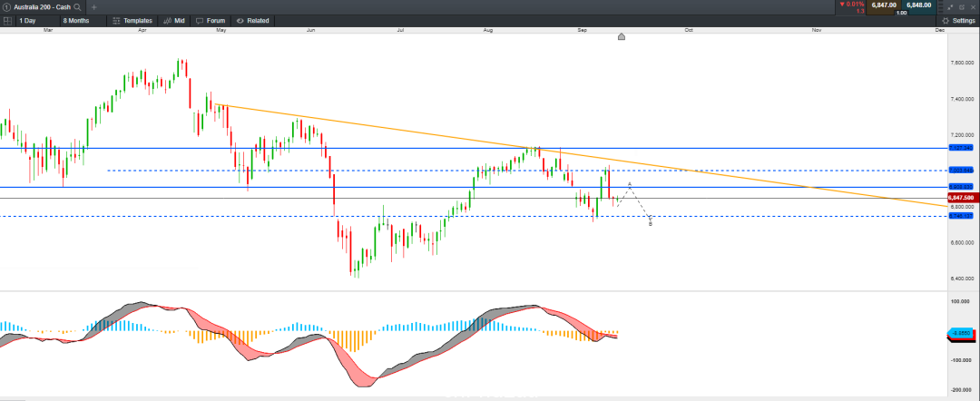Open the chart layout grid icon
This screenshot has width=980, height=401.
pos(7,21)
